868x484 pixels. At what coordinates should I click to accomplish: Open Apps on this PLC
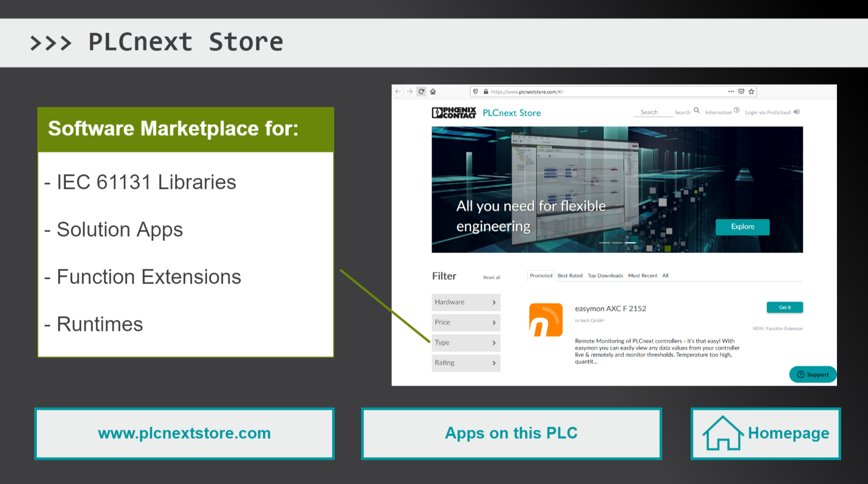click(511, 433)
